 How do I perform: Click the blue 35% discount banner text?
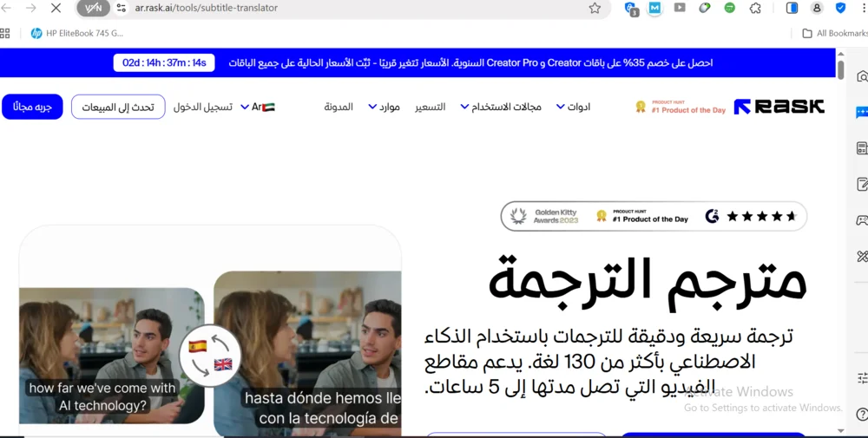tap(470, 63)
